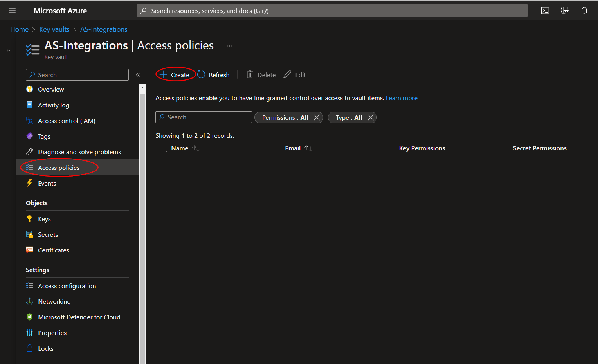Screen dimensions: 598x364
Task: Click the Access policies page header icon
Action: tap(32, 50)
